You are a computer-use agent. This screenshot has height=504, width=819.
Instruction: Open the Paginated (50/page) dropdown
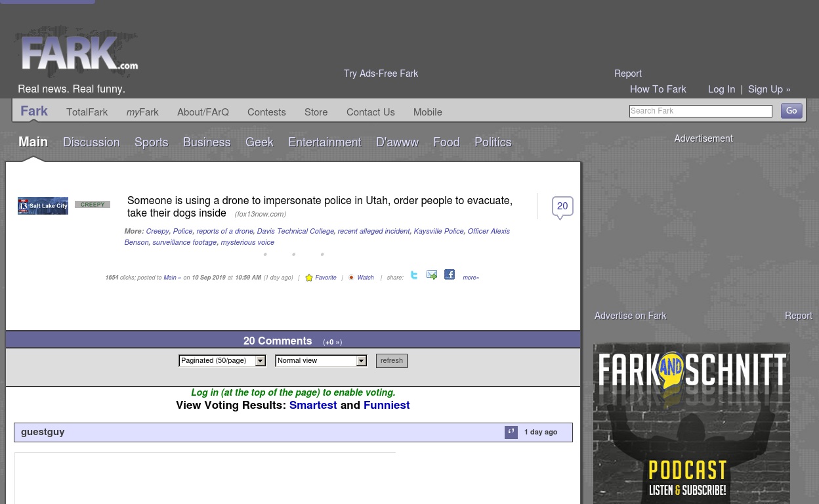pyautogui.click(x=222, y=361)
